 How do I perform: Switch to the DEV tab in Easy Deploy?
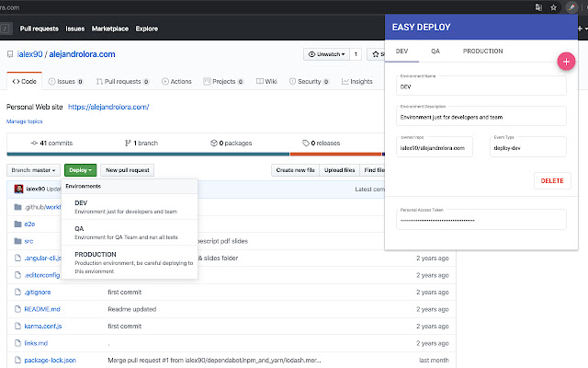tap(401, 52)
